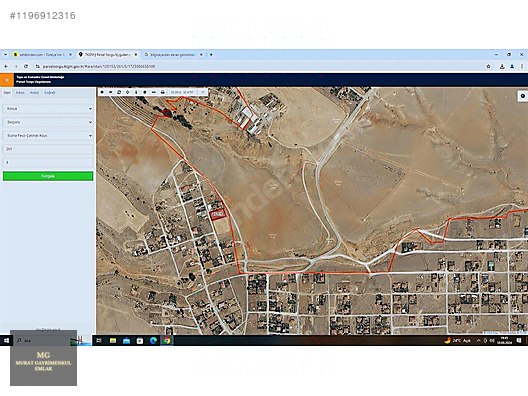Click the green Sorgula button

[48, 176]
